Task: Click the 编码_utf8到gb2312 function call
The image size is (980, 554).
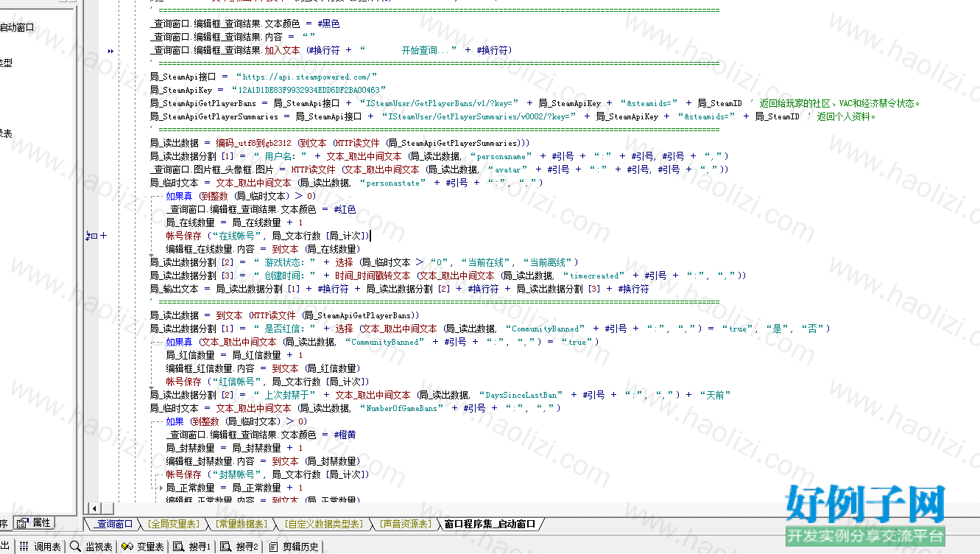Action: click(255, 143)
